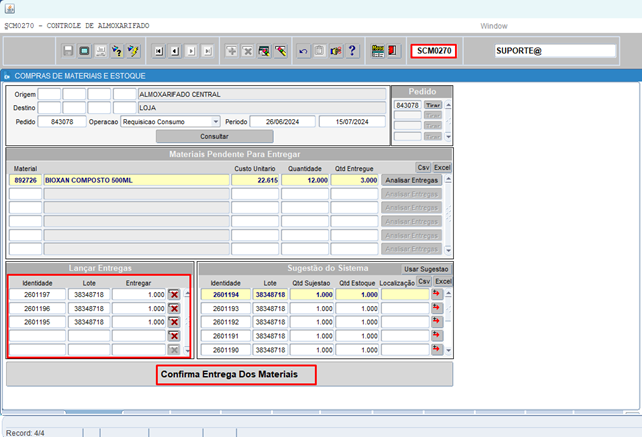The image size is (642, 437).
Task: Click the Undo arrow toolbar icon
Action: 303,51
